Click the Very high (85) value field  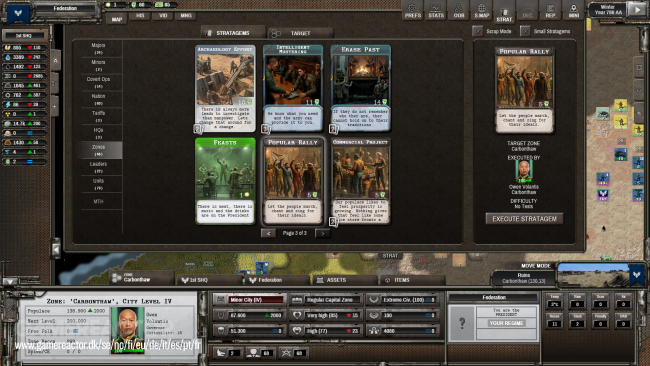point(326,315)
